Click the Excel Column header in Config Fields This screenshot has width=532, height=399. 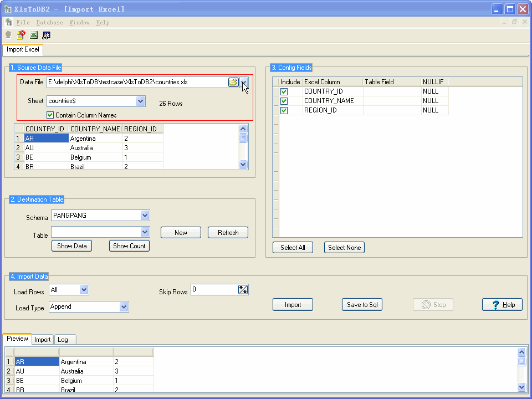coord(332,82)
